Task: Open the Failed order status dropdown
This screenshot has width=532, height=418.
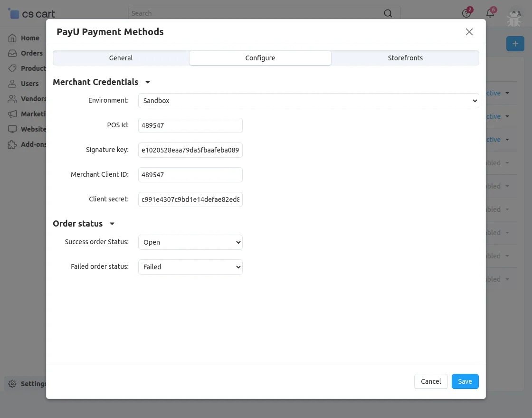Action: [x=190, y=267]
